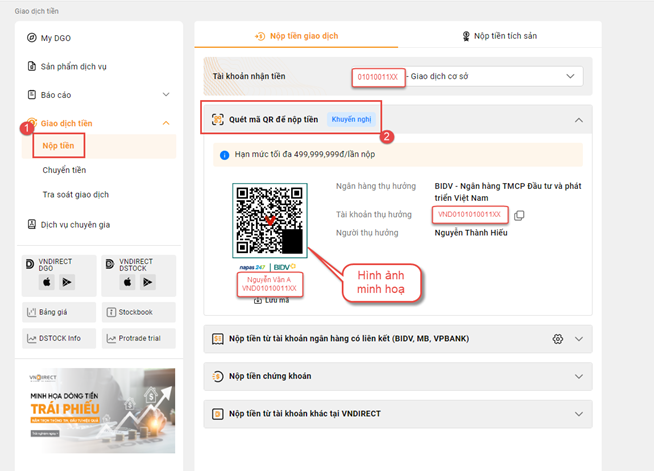Select the Giao dịch tiền menu label
This screenshot has height=471, width=654.
tap(66, 123)
